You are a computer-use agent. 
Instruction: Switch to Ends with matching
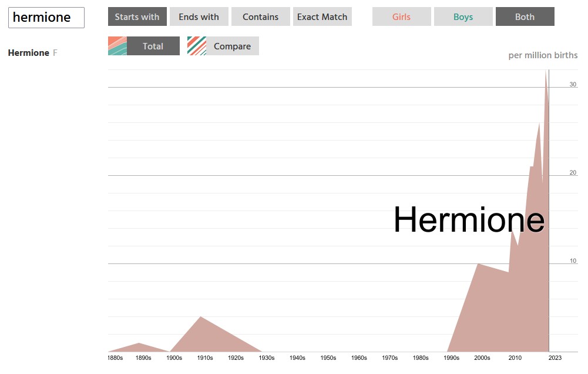[199, 17]
